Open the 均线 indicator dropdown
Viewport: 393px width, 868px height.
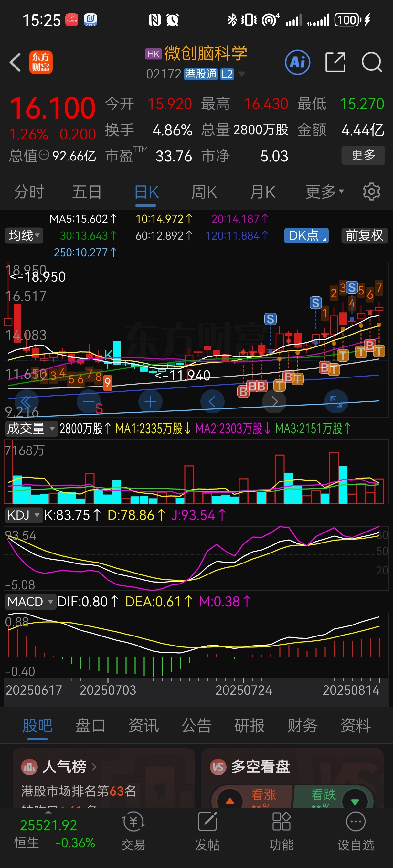click(x=24, y=235)
